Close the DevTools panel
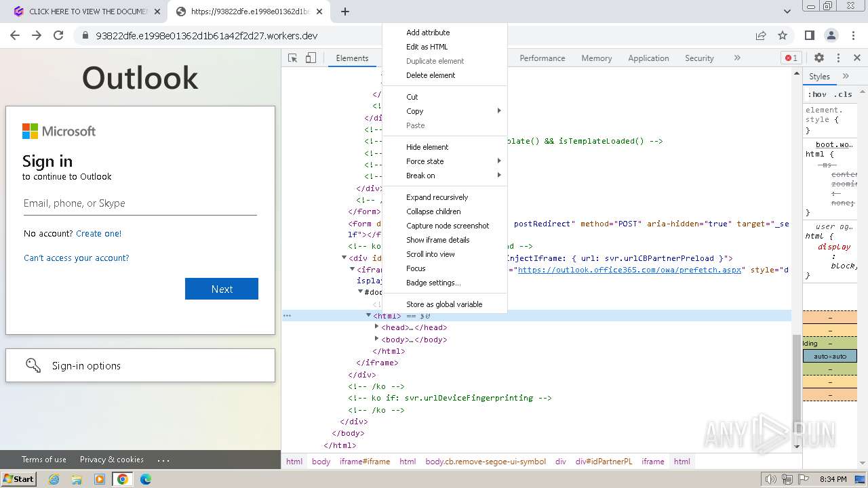The image size is (868, 488). pyautogui.click(x=857, y=58)
